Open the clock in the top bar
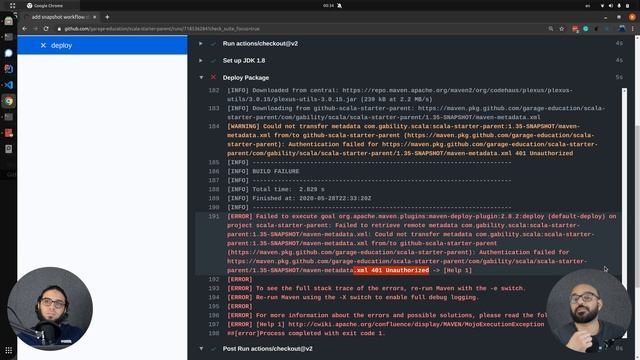Viewport: 640px width, 360px height. tap(328, 6)
